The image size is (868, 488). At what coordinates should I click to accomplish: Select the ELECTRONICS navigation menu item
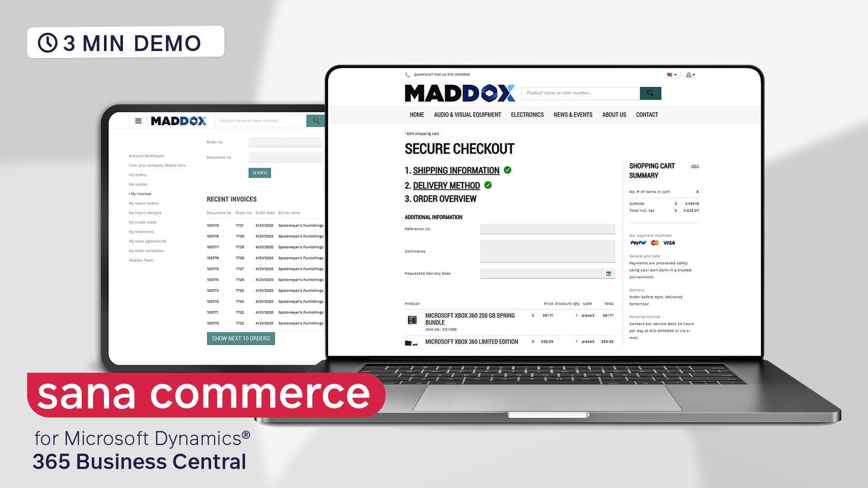pos(527,114)
